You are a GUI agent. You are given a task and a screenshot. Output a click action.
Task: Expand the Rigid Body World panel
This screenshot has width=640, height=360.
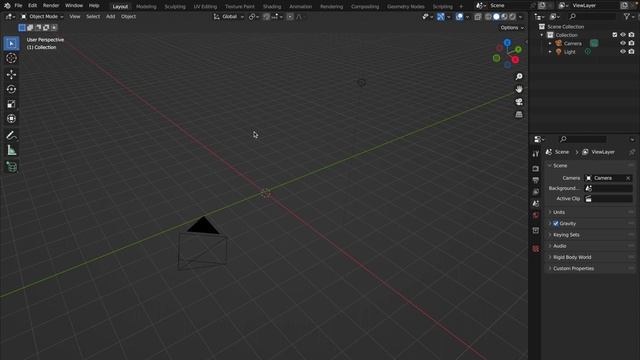[591, 257]
